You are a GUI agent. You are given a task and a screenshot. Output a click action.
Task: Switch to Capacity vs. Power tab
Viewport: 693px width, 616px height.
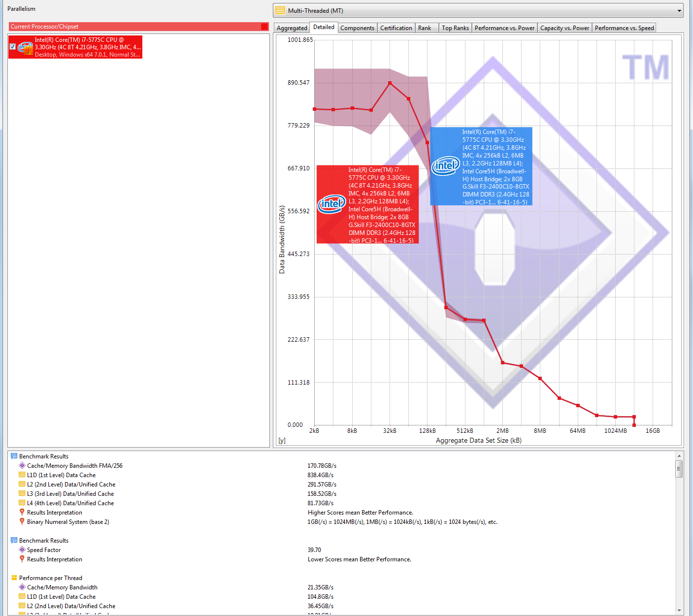[x=564, y=28]
